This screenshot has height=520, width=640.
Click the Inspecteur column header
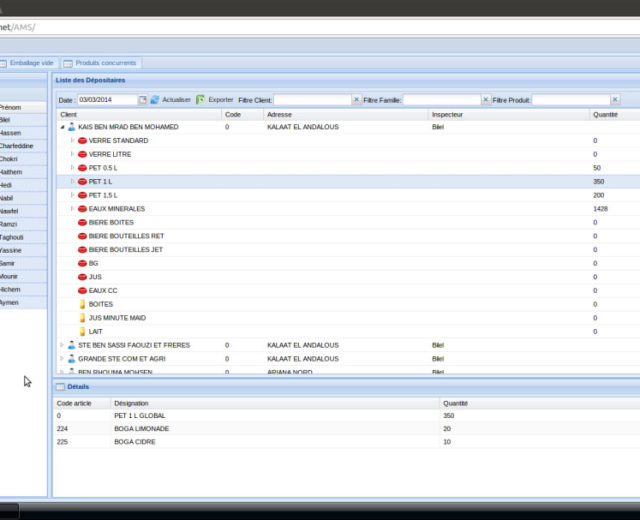coord(447,115)
